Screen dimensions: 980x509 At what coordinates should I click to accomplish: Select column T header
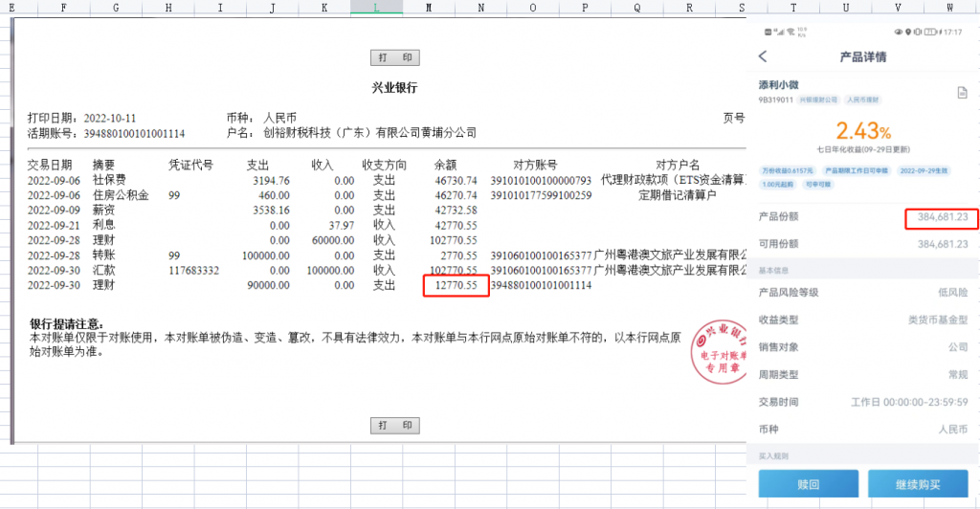(793, 8)
